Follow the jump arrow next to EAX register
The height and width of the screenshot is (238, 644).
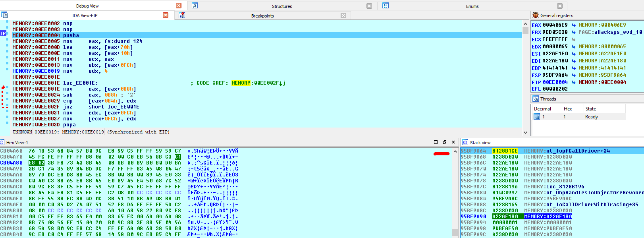(x=574, y=25)
